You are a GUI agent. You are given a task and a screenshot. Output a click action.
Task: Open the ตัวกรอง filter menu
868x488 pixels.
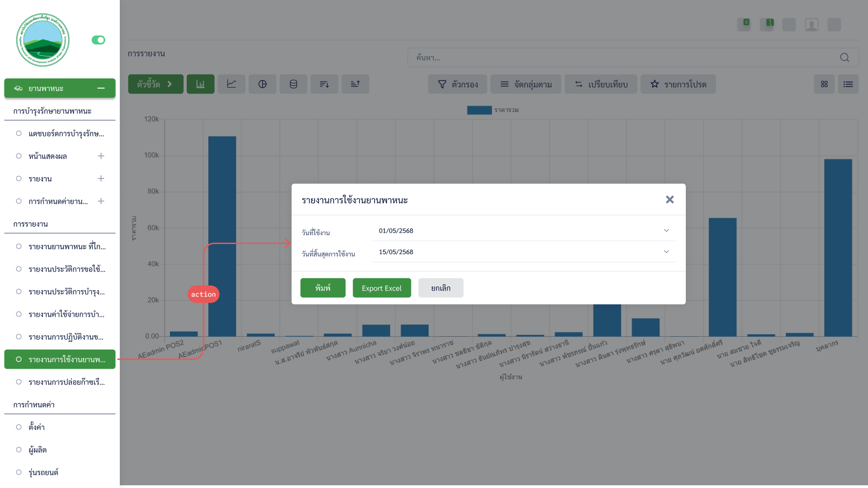[458, 84]
